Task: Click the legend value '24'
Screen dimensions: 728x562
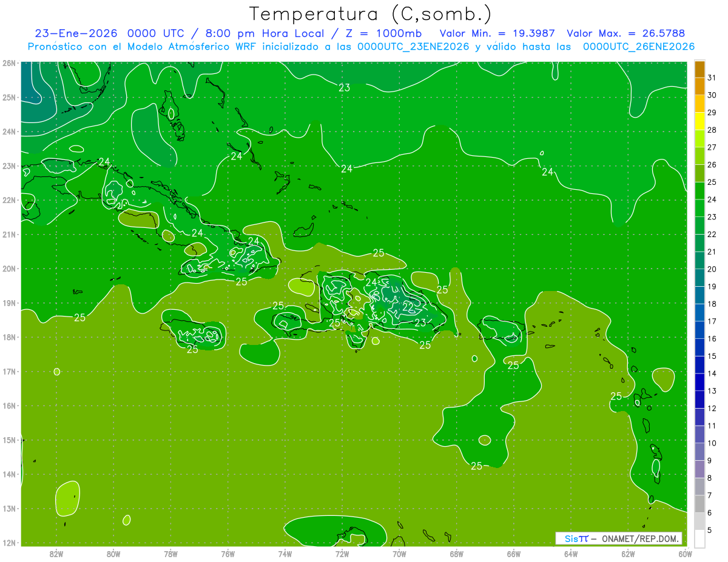Action: coord(712,199)
